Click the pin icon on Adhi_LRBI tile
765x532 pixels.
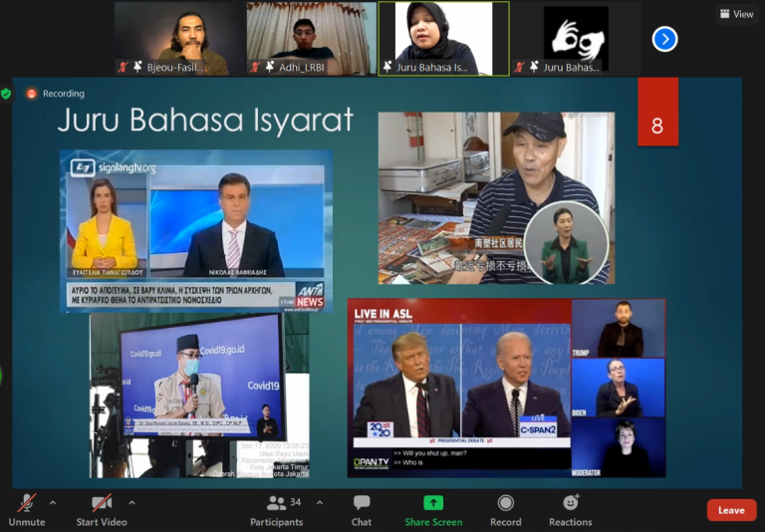[x=269, y=67]
